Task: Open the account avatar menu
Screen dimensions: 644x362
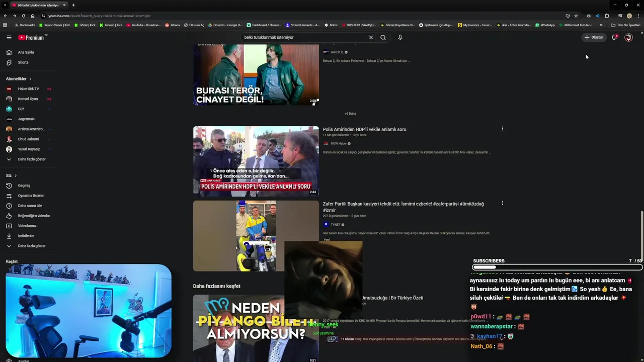Action: [x=628, y=37]
